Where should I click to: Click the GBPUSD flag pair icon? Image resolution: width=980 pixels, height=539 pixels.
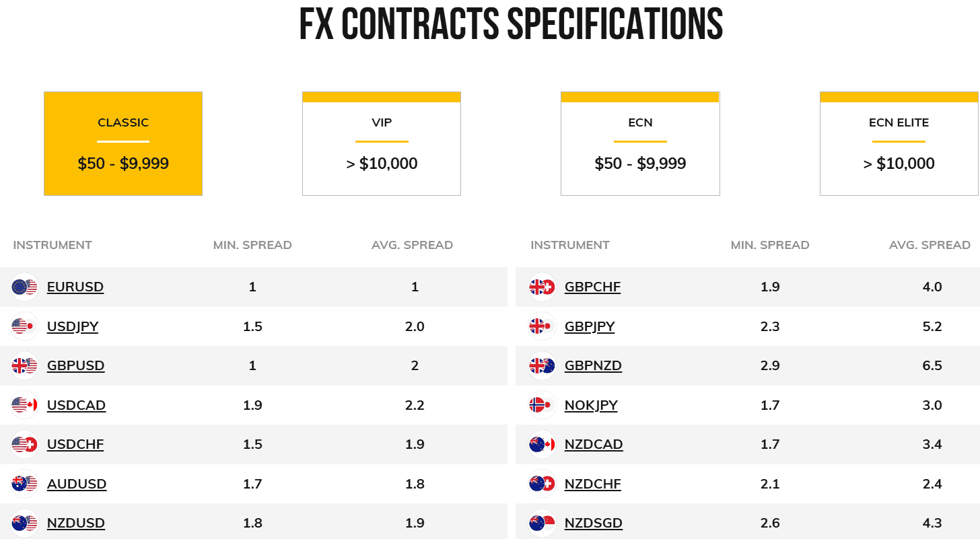[x=24, y=366]
